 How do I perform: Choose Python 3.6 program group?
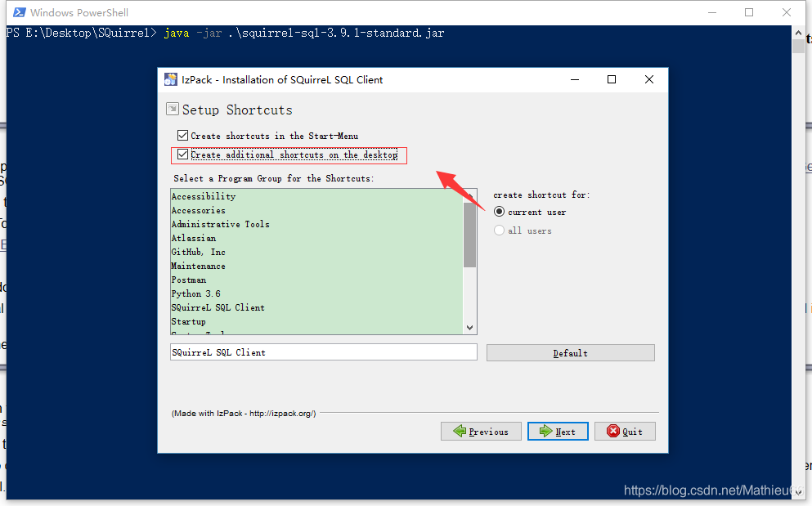pyautogui.click(x=316, y=293)
